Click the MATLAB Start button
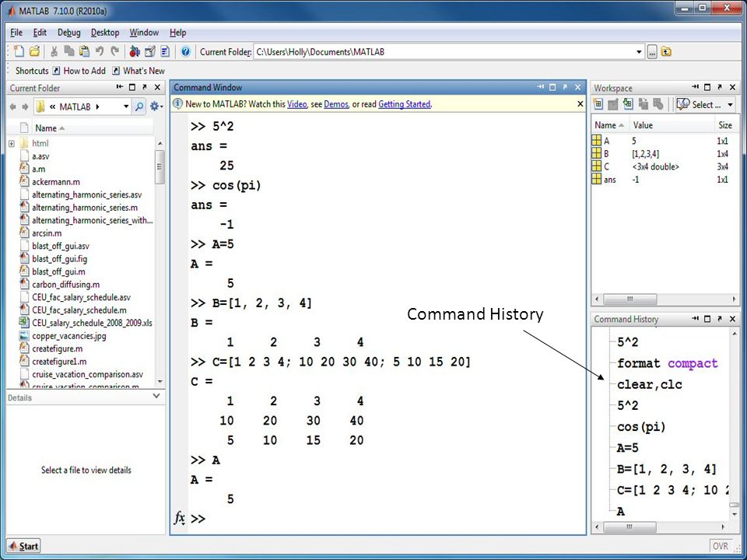747x560 pixels. click(23, 546)
